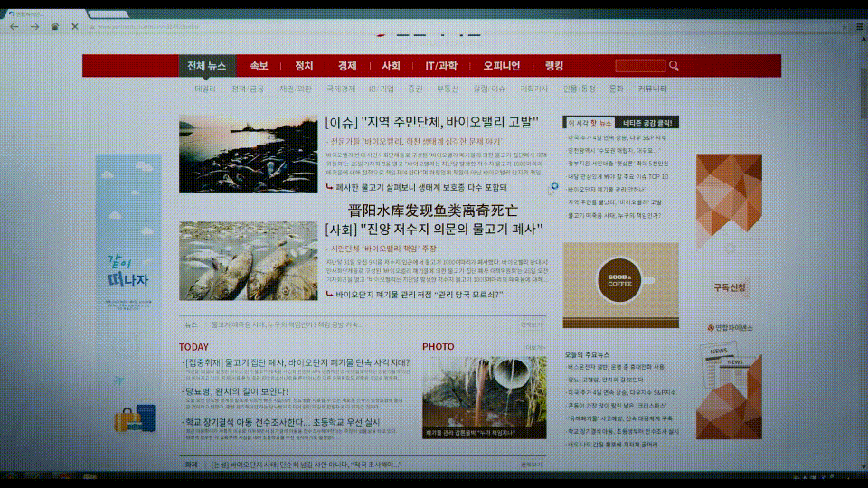Stop page loading with the X icon
Viewport: 868px width, 488px height.
[x=75, y=26]
